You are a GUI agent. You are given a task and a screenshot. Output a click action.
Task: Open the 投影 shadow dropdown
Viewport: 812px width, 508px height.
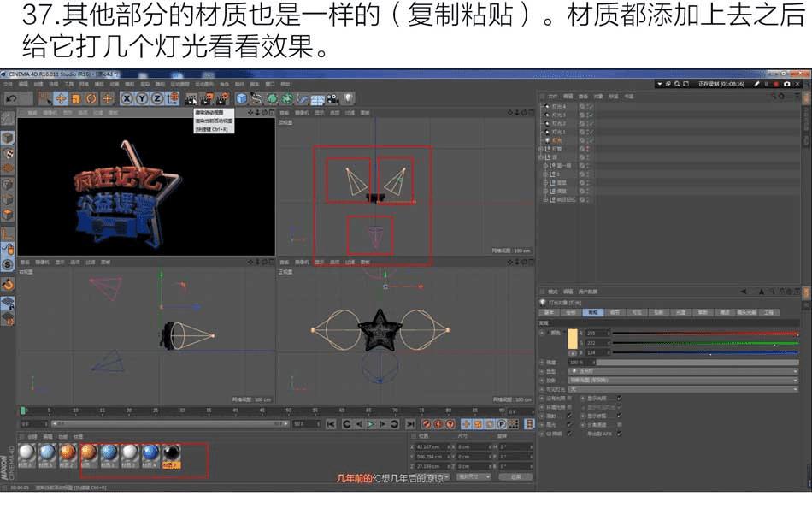[x=683, y=380]
